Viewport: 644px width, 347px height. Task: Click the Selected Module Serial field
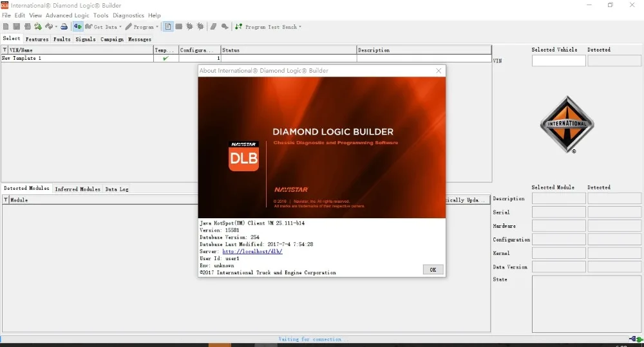558,212
